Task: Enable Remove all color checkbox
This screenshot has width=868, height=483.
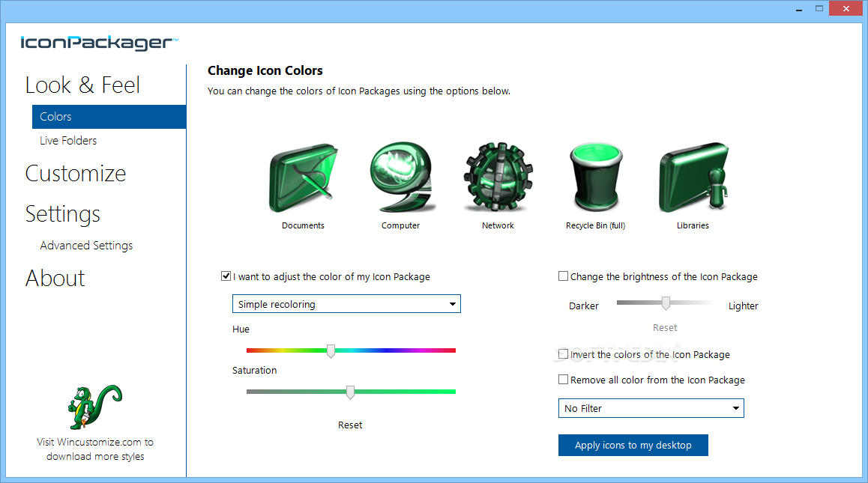Action: 563,380
